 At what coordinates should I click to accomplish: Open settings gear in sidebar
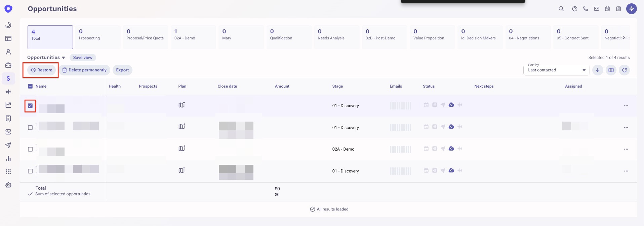click(x=8, y=185)
